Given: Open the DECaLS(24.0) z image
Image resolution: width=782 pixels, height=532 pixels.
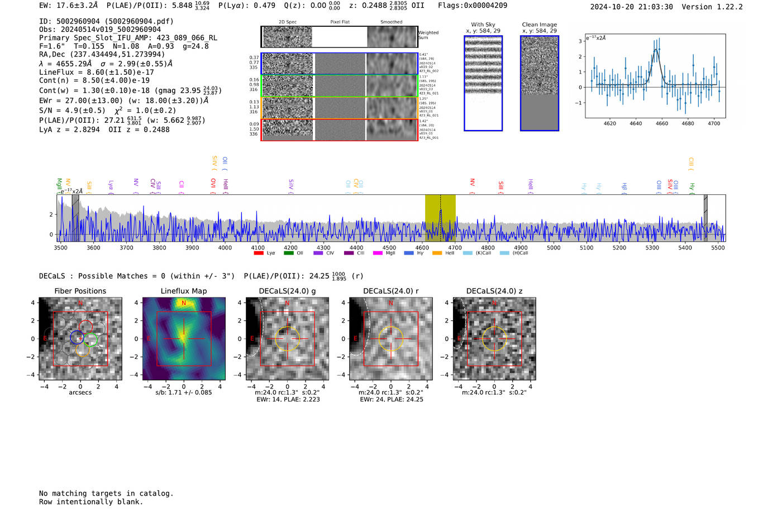Looking at the screenshot, I should pyautogui.click(x=494, y=339).
